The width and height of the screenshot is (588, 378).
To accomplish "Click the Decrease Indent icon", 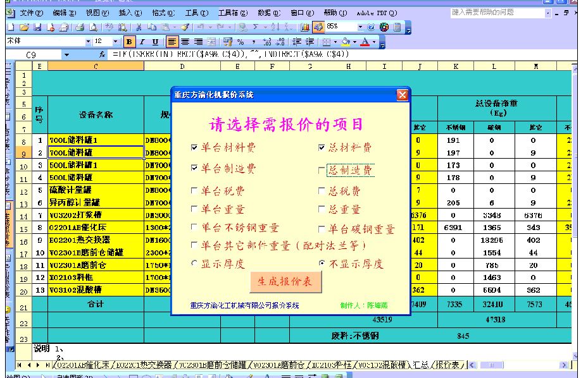I will [297, 42].
